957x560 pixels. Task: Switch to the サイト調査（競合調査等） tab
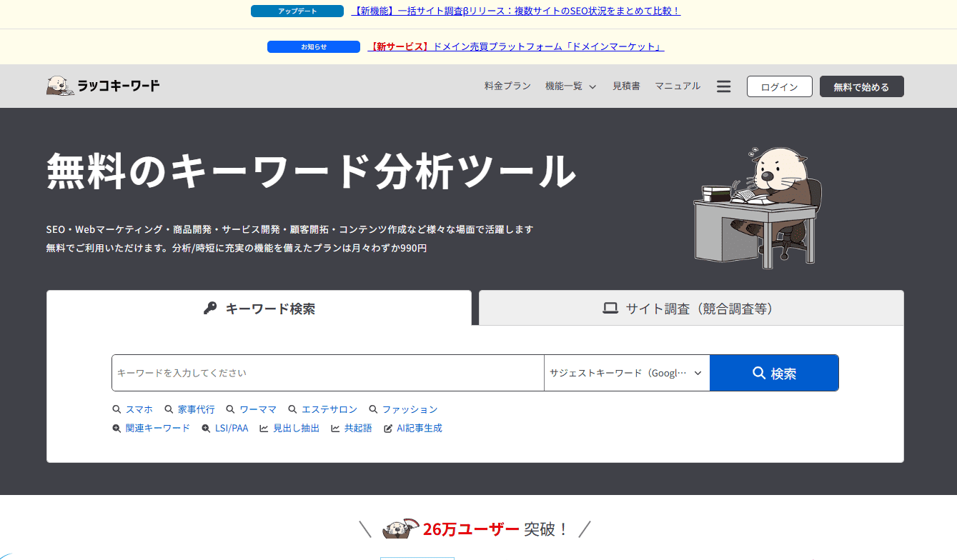point(691,309)
